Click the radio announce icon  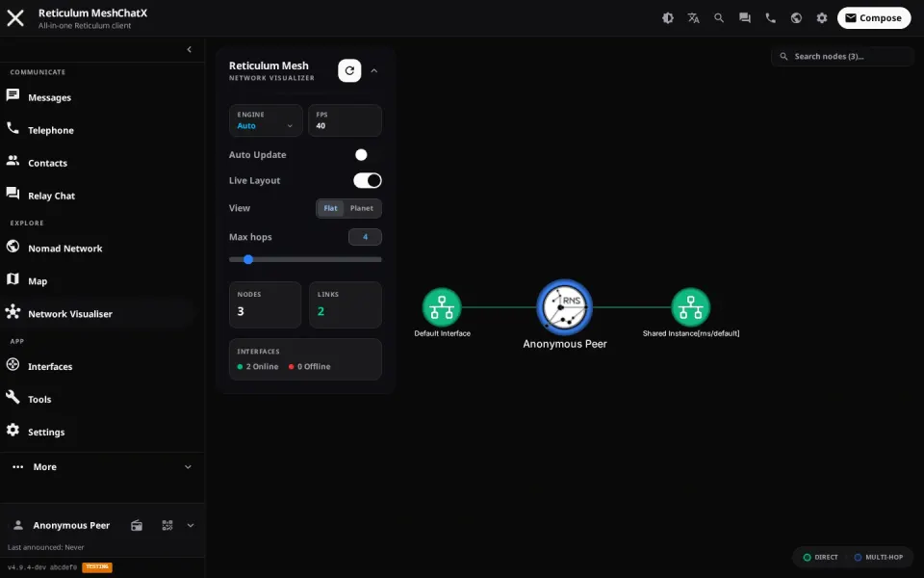pos(137,526)
